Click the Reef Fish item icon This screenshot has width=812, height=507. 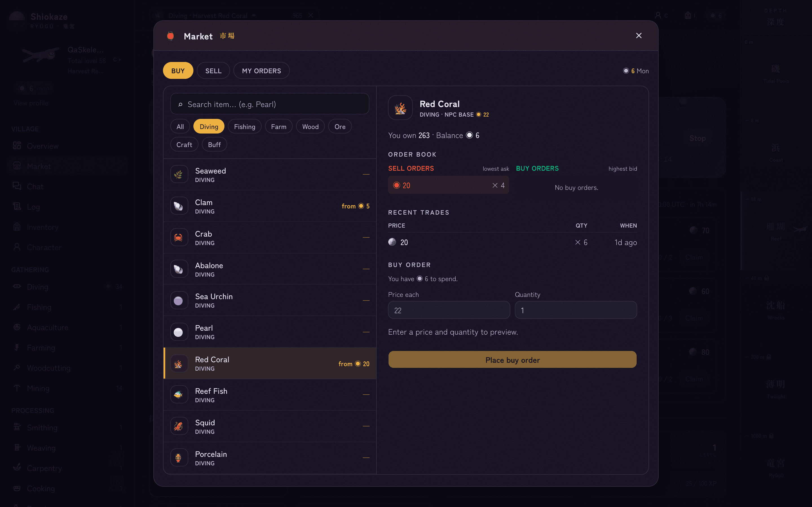179,395
